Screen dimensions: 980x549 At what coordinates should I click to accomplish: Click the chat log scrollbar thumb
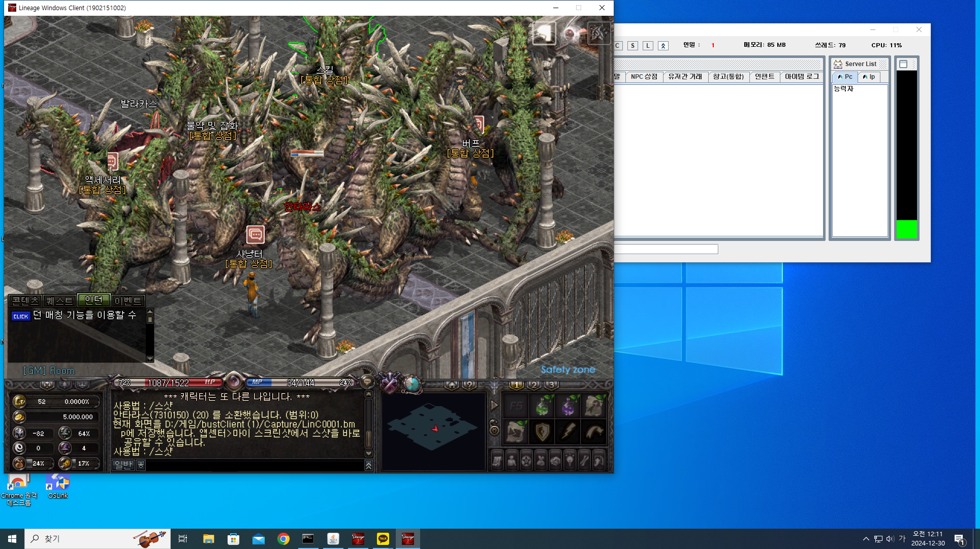369,439
